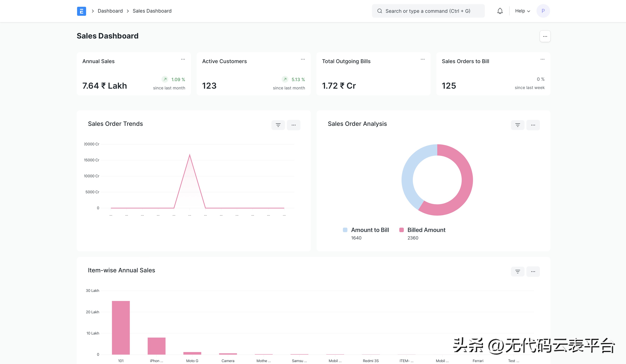Open the three-dot menu on Annual Sales card
The width and height of the screenshot is (626, 364).
click(183, 59)
